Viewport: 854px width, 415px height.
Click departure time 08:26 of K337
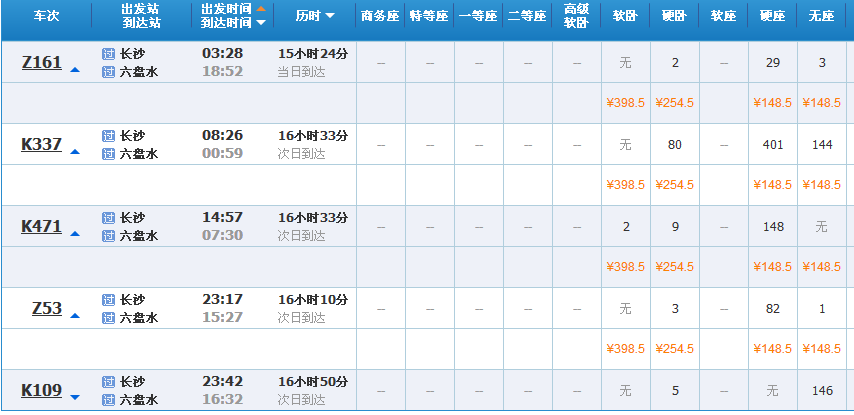tap(223, 135)
